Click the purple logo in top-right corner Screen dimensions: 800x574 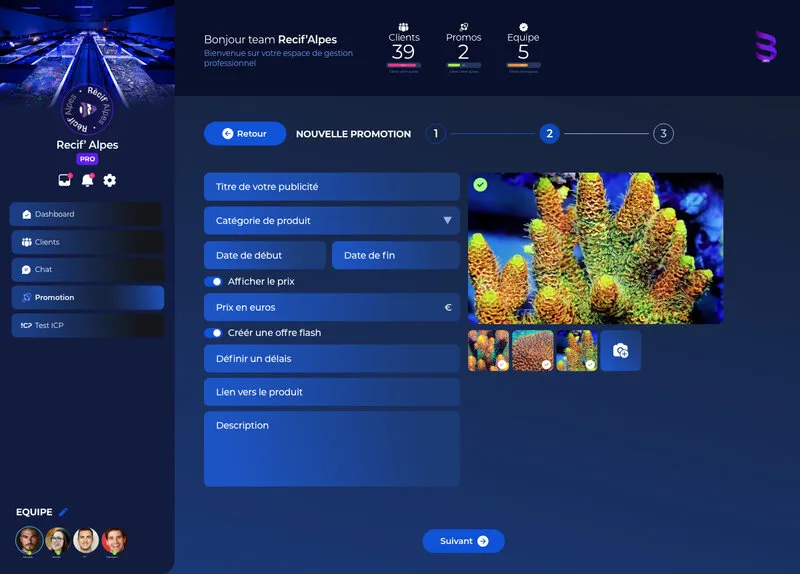click(765, 47)
